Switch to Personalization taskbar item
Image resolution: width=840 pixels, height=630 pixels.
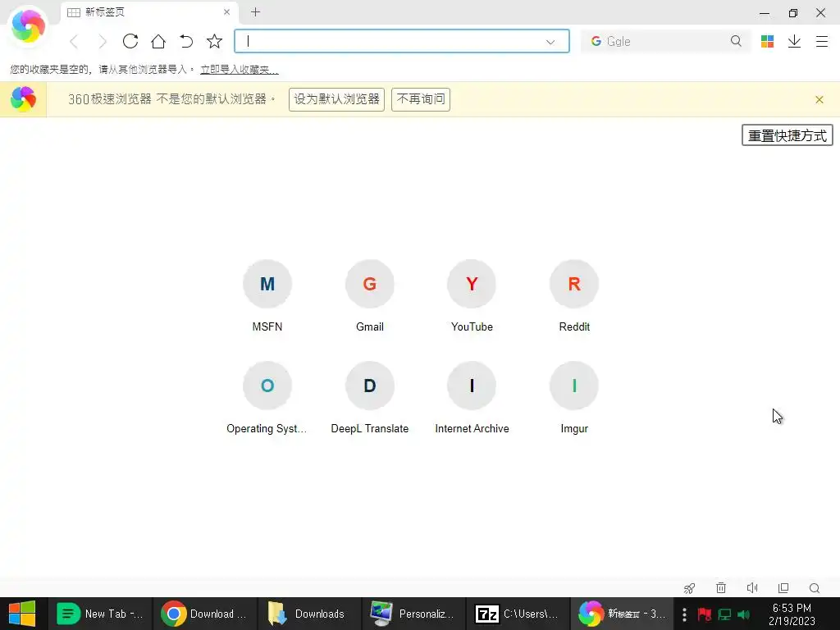coord(413,614)
